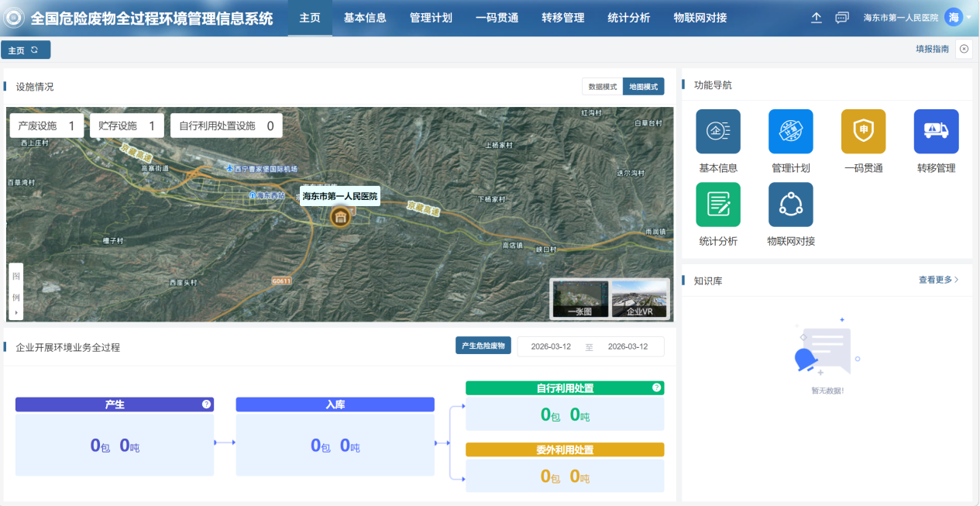Click the 海东市第一人民医院 name in header
The height and width of the screenshot is (506, 980).
point(901,18)
